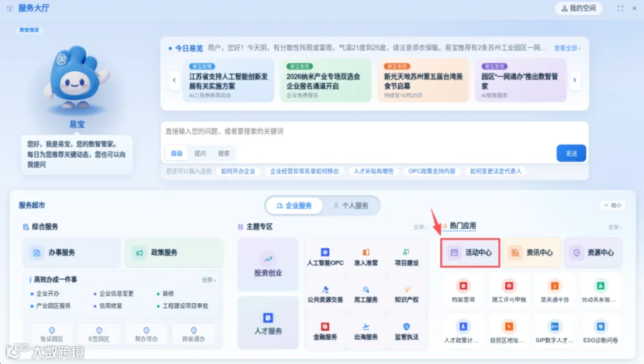
Task: Open 政策服务 category
Action: point(174,252)
